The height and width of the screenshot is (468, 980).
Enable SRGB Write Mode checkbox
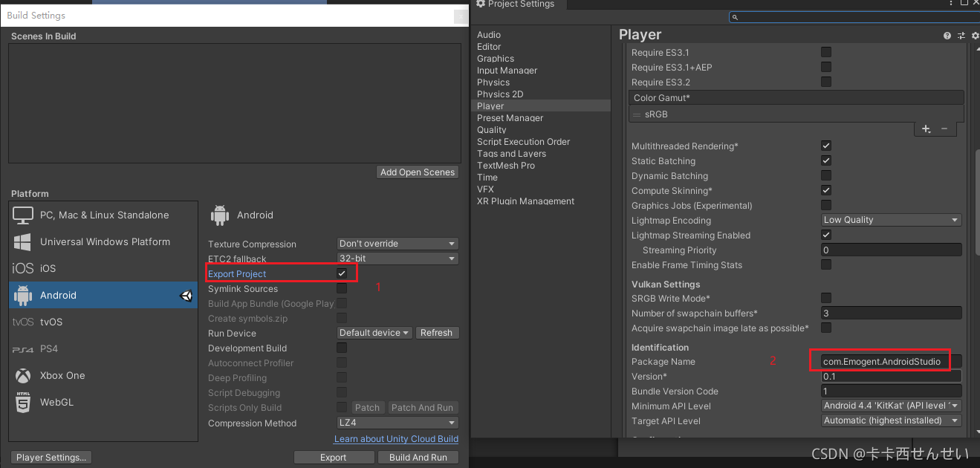click(826, 298)
